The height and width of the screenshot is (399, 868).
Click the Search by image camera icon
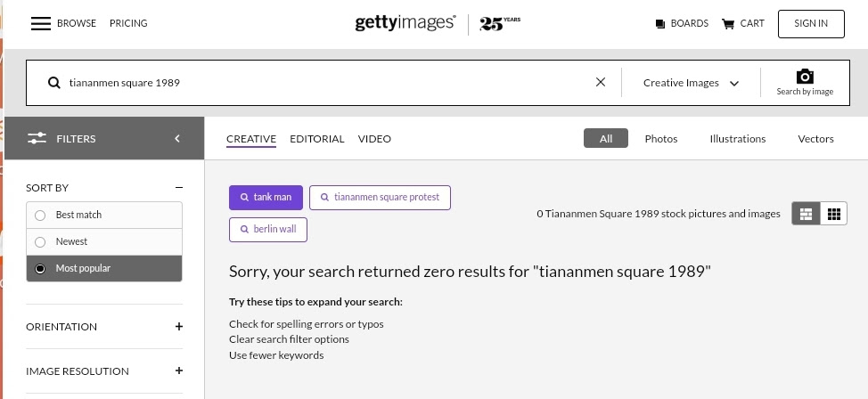pos(805,77)
